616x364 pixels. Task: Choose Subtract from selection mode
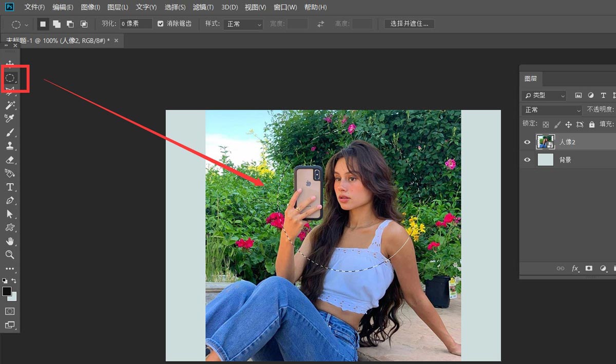pos(70,24)
